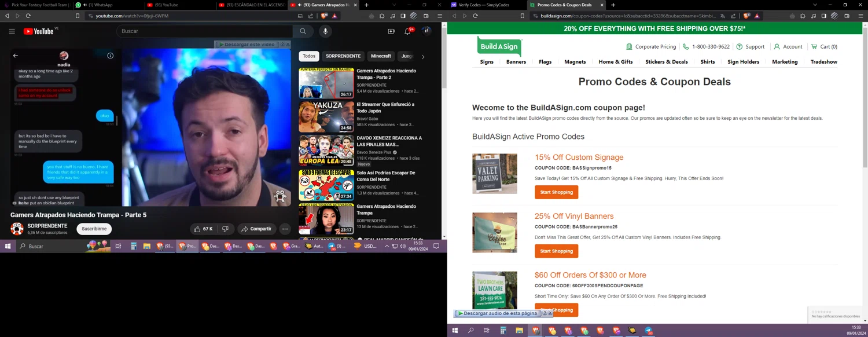Expand category chips with the right arrow

[x=422, y=57]
